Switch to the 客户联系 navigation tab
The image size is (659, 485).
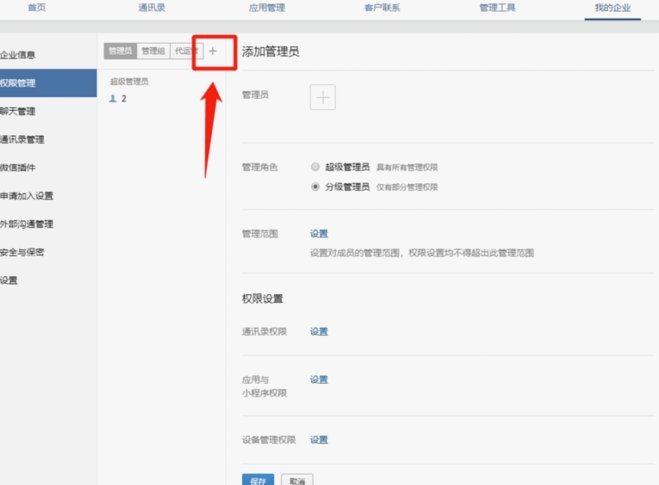[382, 8]
